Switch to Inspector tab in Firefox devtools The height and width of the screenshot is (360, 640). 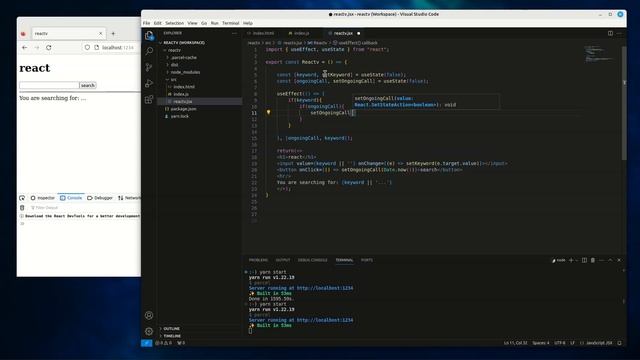point(42,198)
